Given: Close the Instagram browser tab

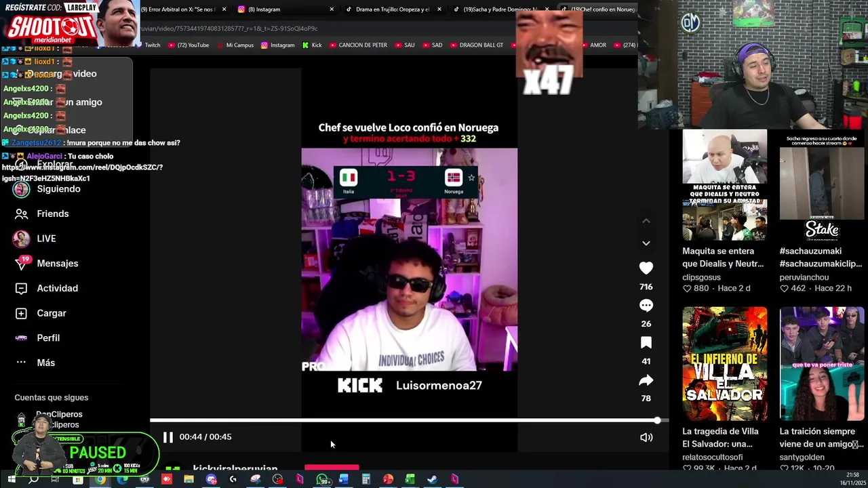Looking at the screenshot, I should (x=332, y=9).
